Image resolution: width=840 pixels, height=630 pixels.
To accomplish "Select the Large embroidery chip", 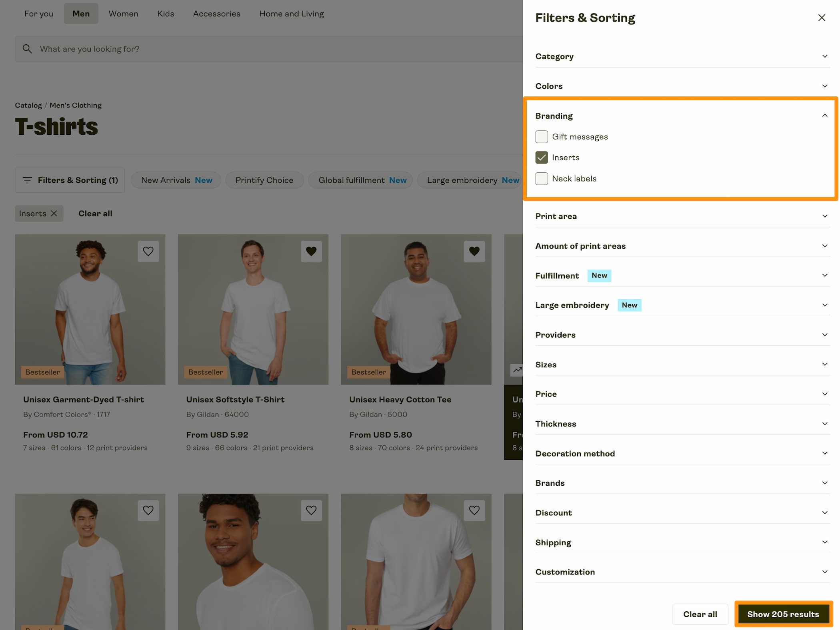I will click(470, 180).
